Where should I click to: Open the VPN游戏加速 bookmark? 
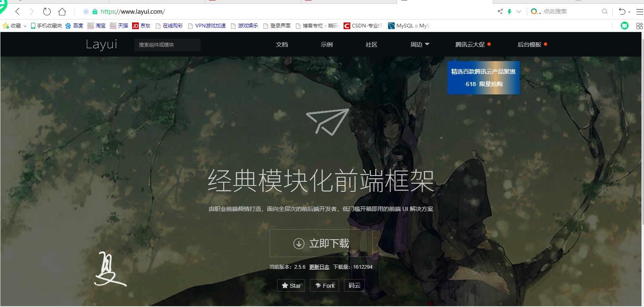(206, 26)
